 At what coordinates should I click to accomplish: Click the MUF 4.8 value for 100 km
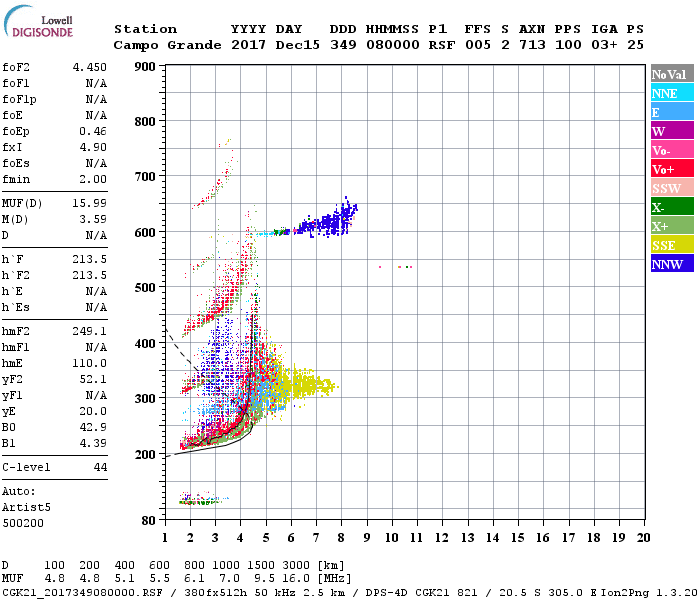[x=54, y=579]
